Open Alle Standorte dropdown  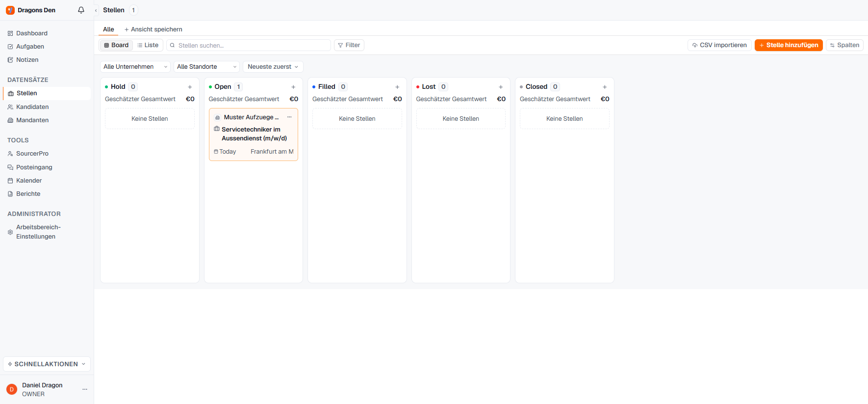[206, 67]
